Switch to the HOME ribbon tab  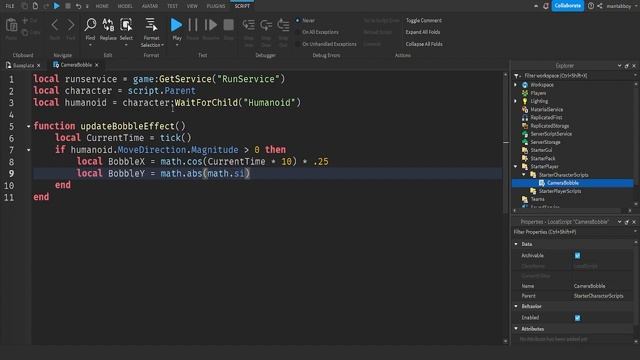tap(102, 6)
